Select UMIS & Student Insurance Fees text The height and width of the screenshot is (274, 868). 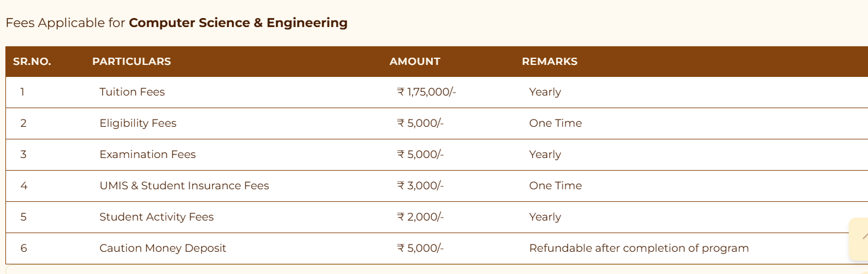click(x=185, y=186)
